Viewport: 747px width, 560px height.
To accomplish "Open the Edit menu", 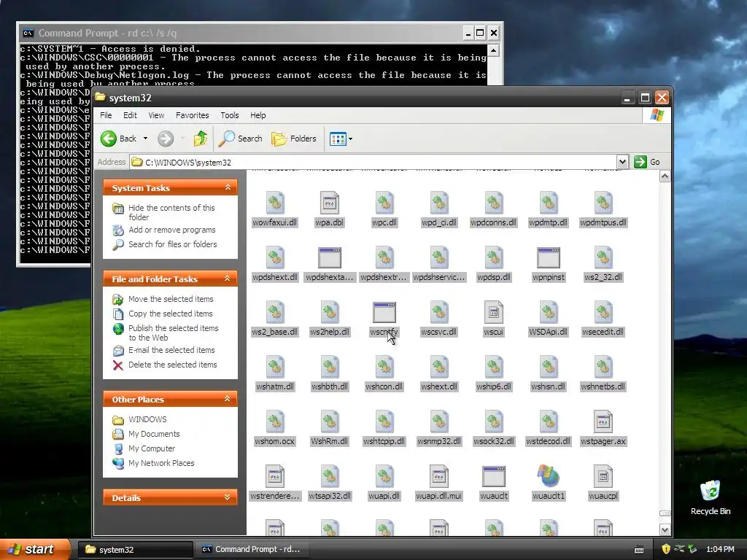I will coord(130,115).
